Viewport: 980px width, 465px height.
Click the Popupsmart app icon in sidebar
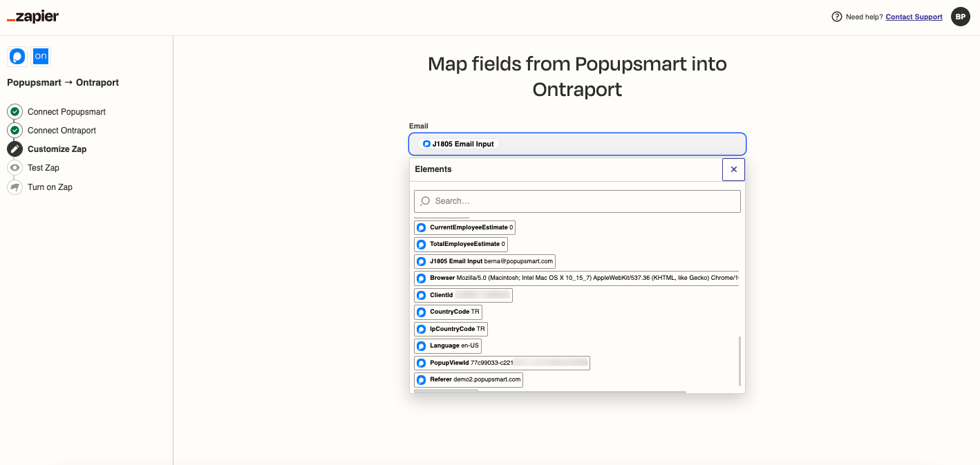coord(17,57)
